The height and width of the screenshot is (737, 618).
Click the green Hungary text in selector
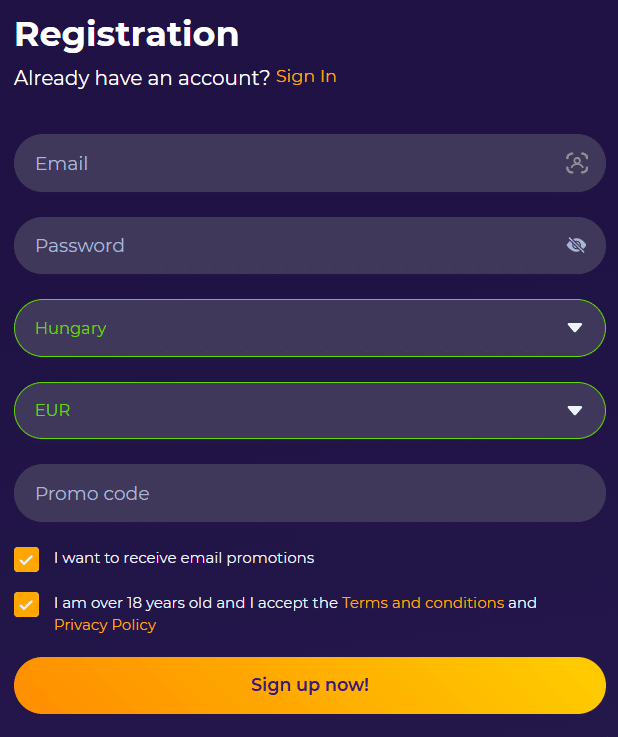coord(70,328)
